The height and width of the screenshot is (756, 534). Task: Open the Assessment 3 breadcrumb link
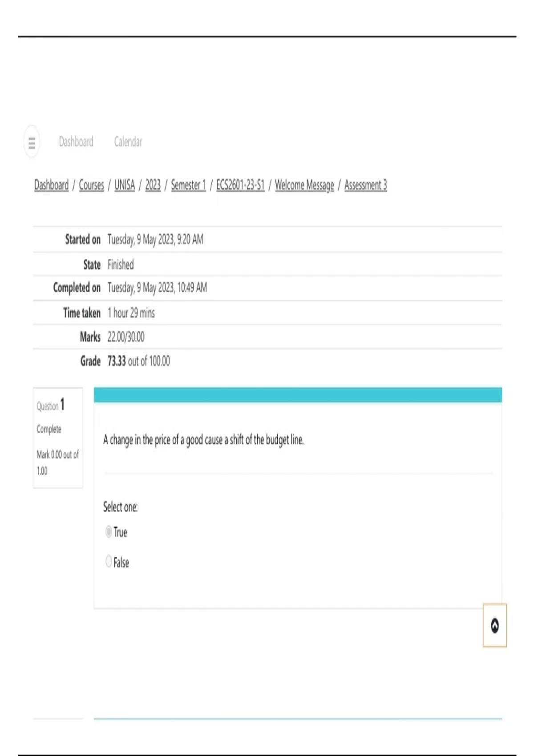[x=365, y=185]
